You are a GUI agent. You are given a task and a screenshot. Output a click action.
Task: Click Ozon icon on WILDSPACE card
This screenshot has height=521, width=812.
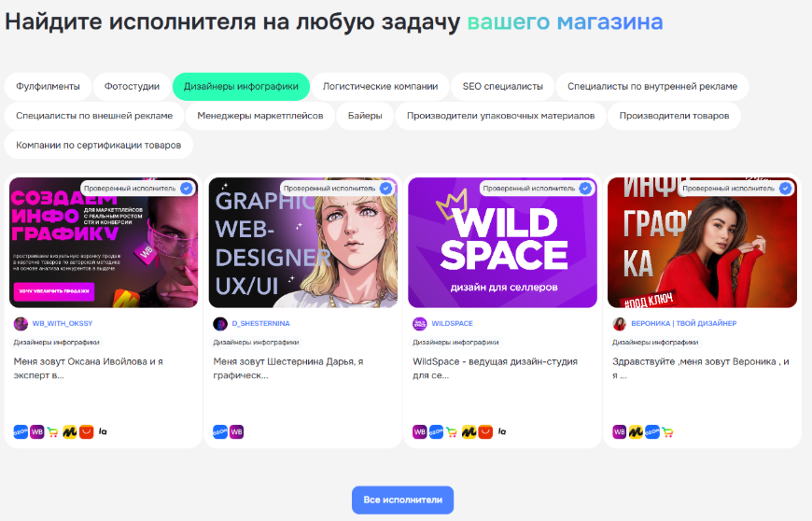click(x=436, y=431)
